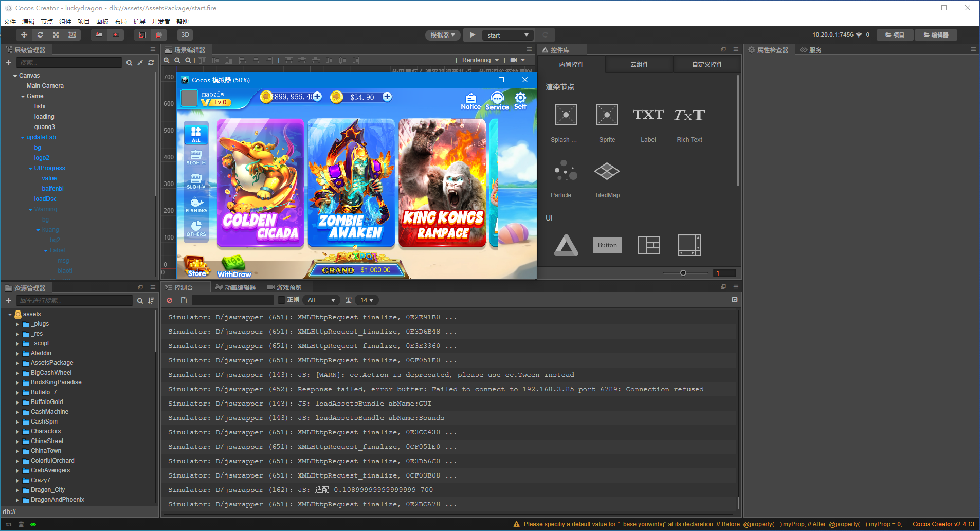Open Service in the simulator
Image resolution: width=980 pixels, height=531 pixels.
click(497, 101)
